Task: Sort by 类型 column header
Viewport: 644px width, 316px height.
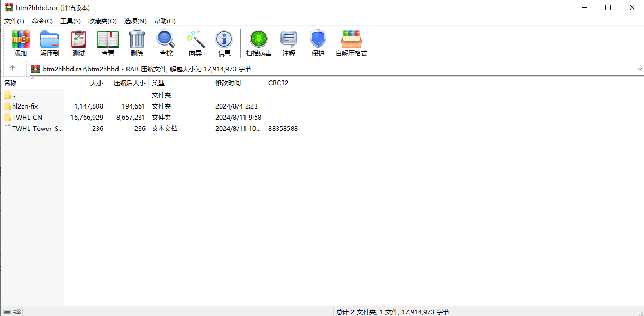Action: coord(180,83)
